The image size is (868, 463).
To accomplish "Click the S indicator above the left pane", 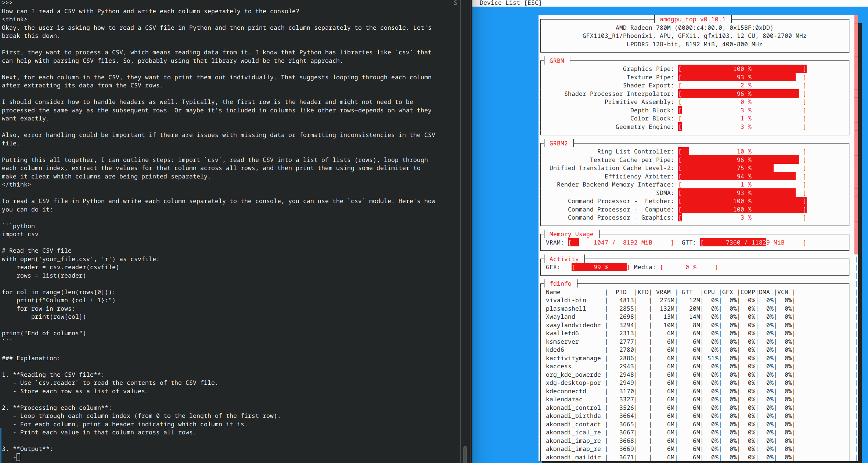I will pos(455,3).
